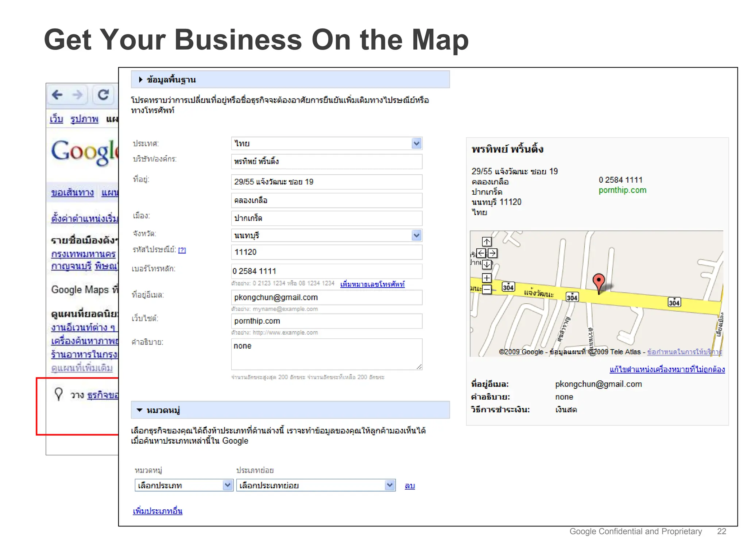Pan the map up with arrow control

click(487, 242)
